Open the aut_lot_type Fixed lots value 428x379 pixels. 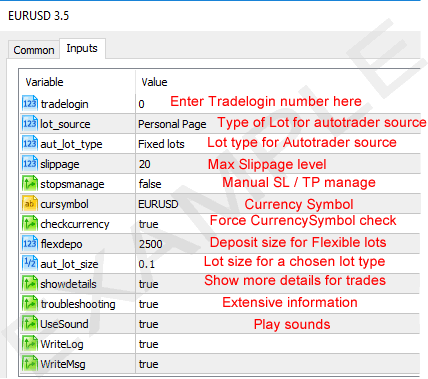pyautogui.click(x=161, y=144)
